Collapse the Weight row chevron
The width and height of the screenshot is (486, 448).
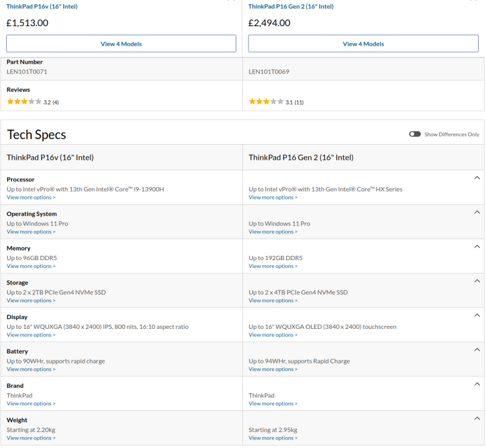click(x=477, y=419)
